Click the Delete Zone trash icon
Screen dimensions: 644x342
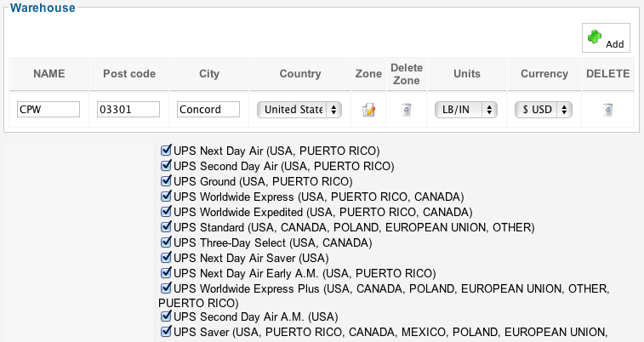[406, 110]
